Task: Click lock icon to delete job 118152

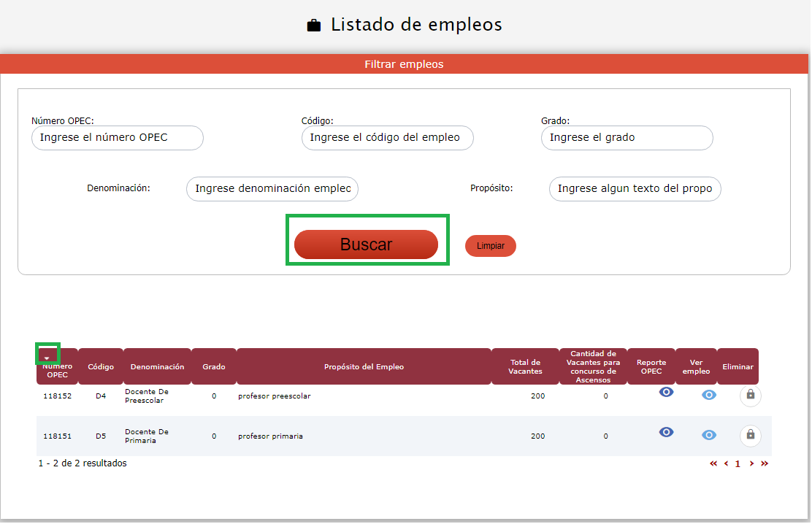Action: pyautogui.click(x=750, y=396)
